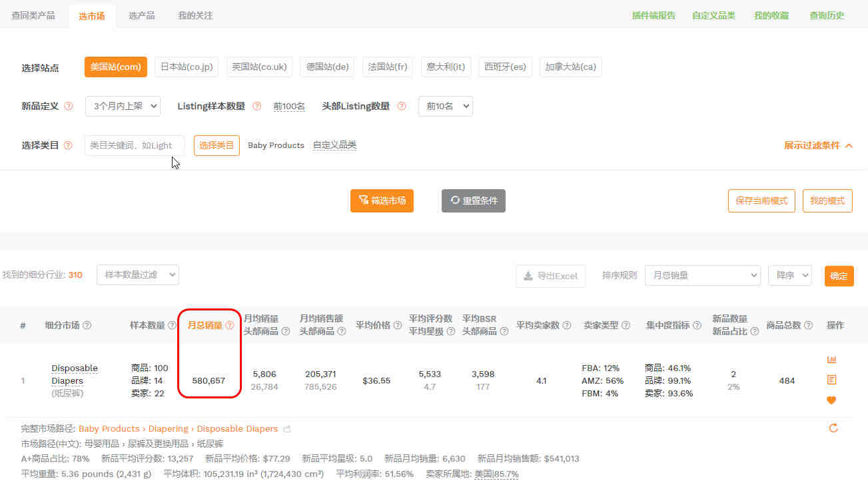Switch to the 选市场 tab
868x485 pixels.
click(92, 16)
